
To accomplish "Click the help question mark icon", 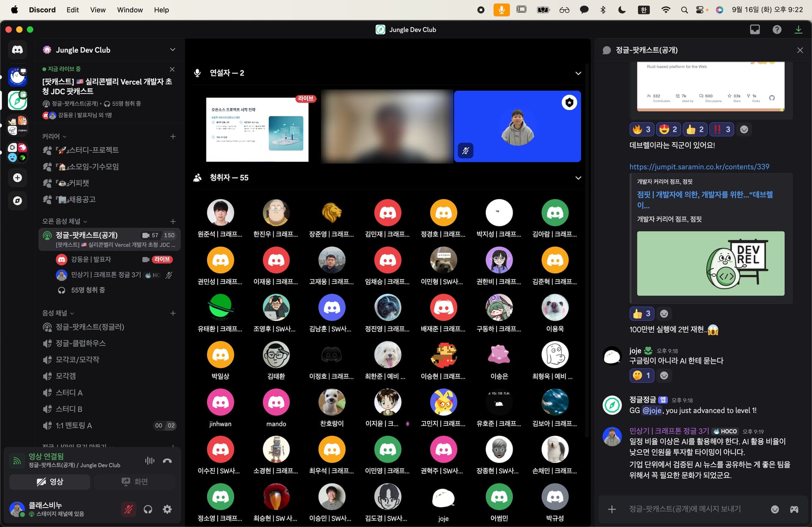I will 777,30.
